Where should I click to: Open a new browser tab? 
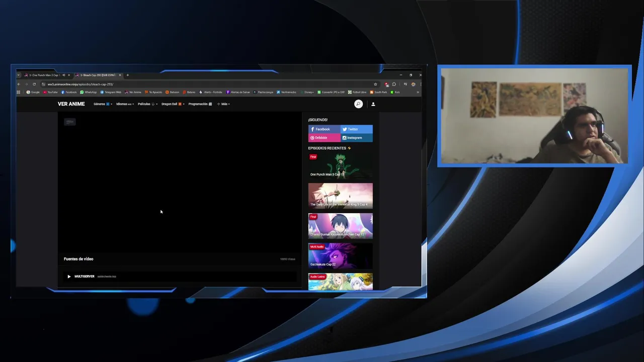tap(128, 75)
